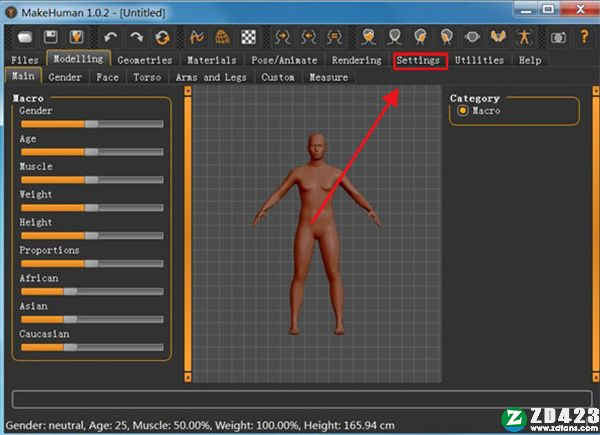
Task: Redo the last undone change
Action: pyautogui.click(x=136, y=37)
